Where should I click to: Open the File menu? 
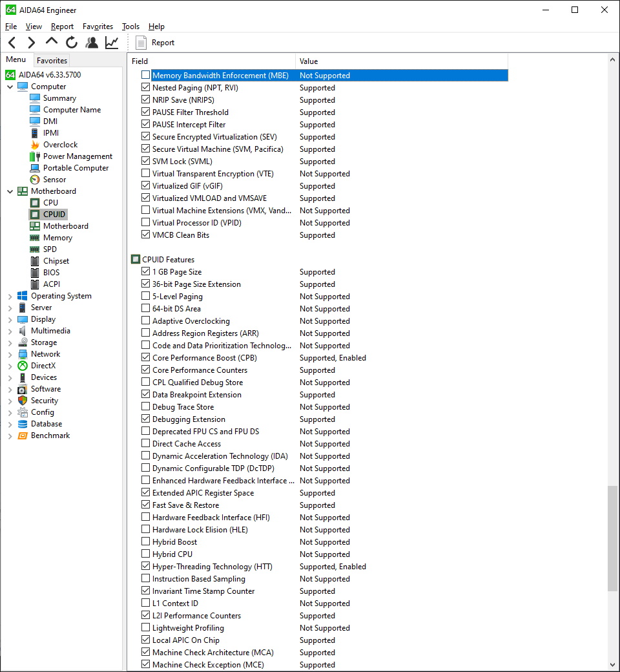point(11,26)
